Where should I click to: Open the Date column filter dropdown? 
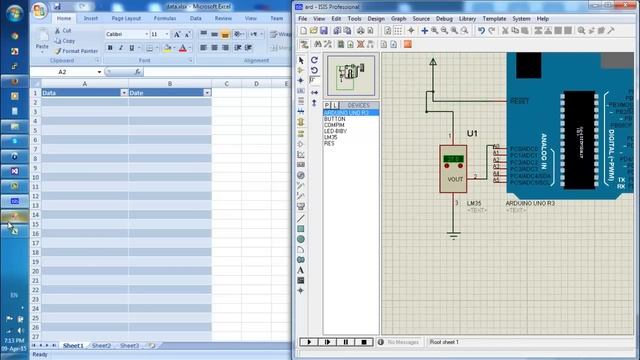point(207,93)
